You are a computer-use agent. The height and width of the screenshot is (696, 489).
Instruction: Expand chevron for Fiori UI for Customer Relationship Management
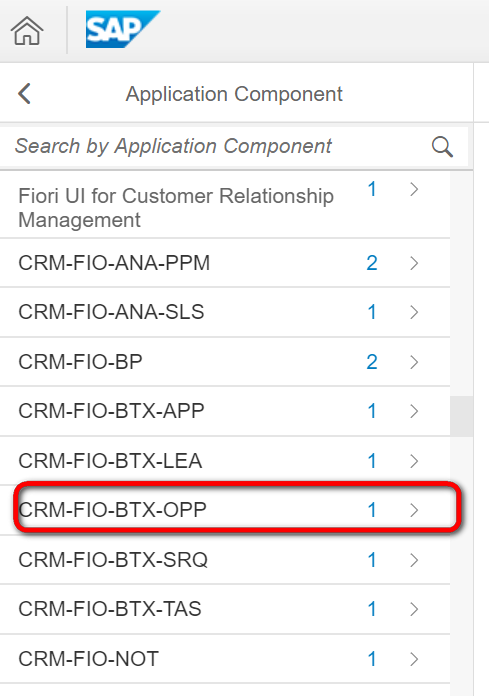point(414,190)
